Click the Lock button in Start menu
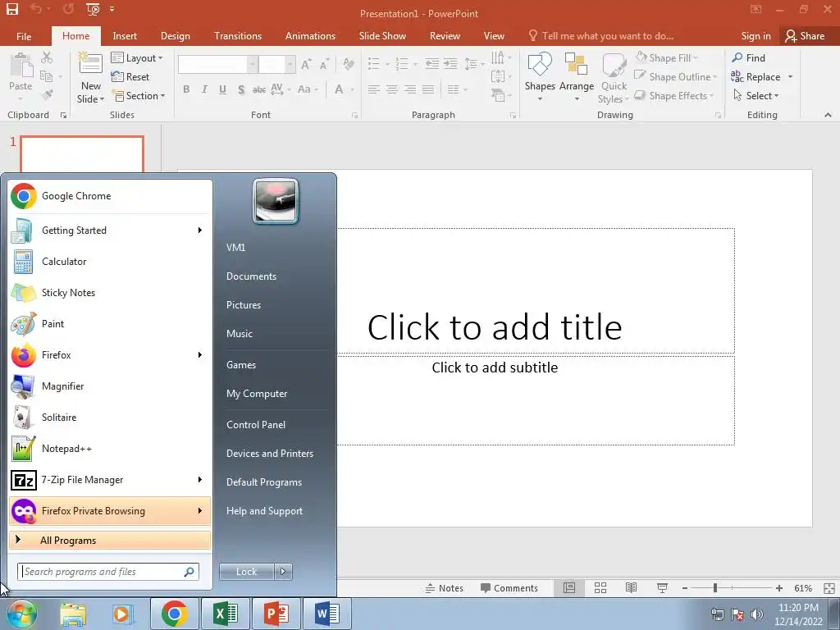 click(246, 572)
